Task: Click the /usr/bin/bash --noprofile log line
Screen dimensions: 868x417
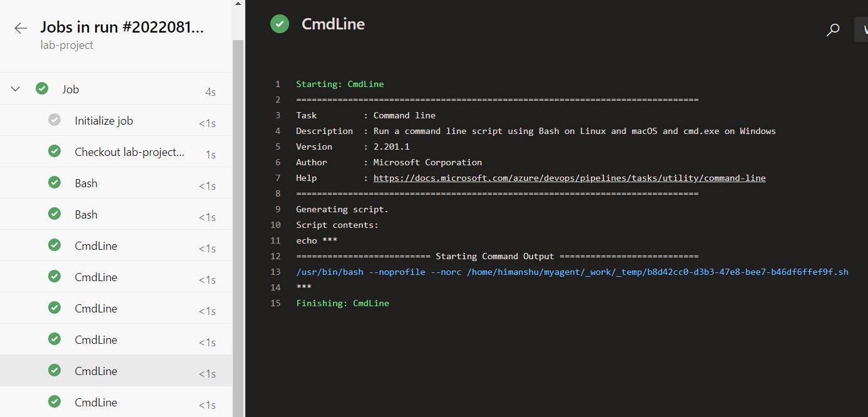Action: tap(572, 272)
